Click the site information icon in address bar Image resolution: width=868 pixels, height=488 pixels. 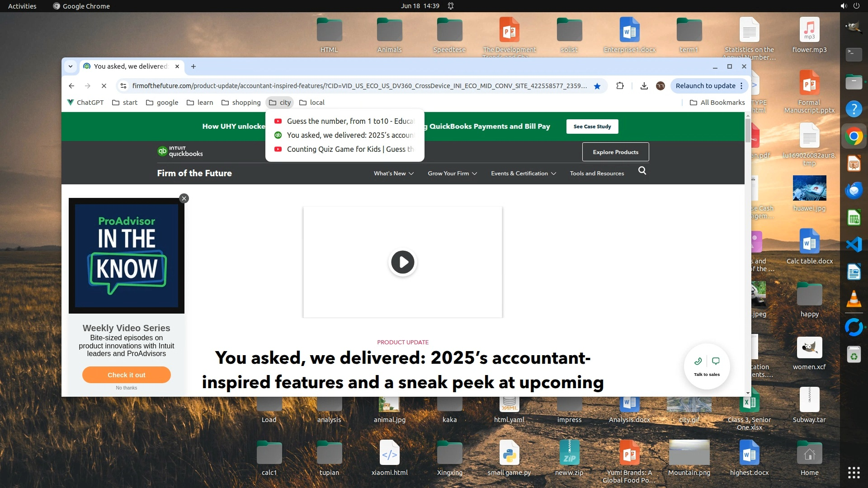123,86
